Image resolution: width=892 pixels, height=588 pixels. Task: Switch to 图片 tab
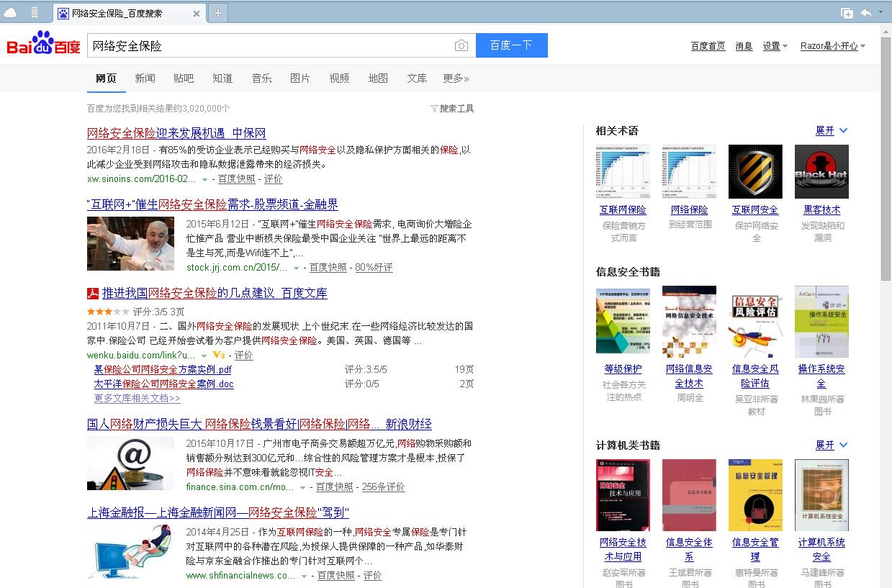click(300, 78)
